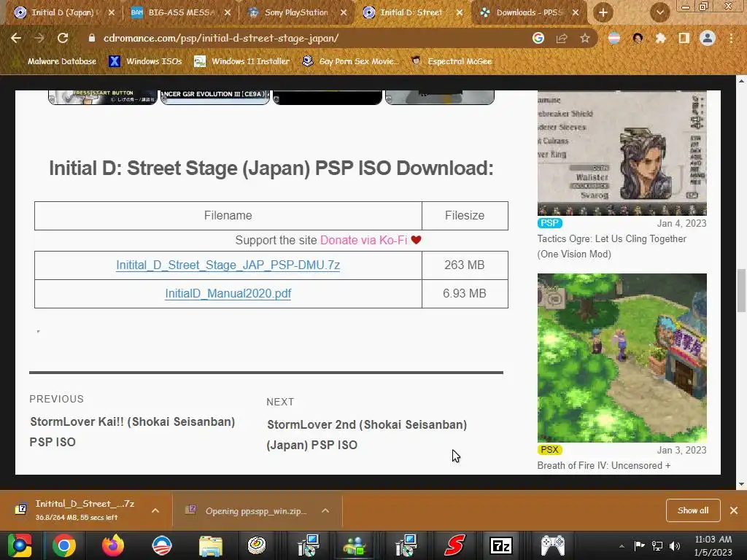
Task: Open the Lancer GSR Evolution III screenshot thumbnail
Action: (215, 97)
